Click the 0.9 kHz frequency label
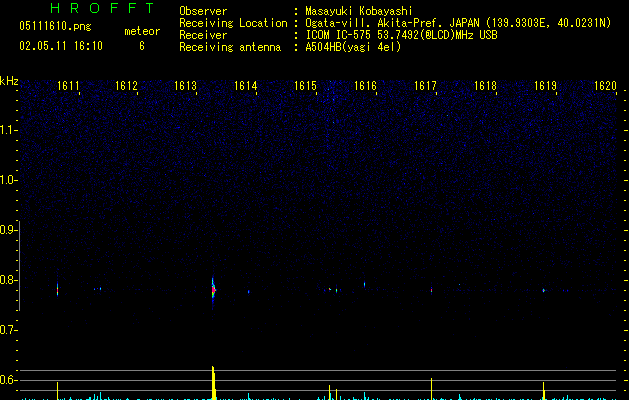Screen dimensions: 629x400 pos(8,230)
